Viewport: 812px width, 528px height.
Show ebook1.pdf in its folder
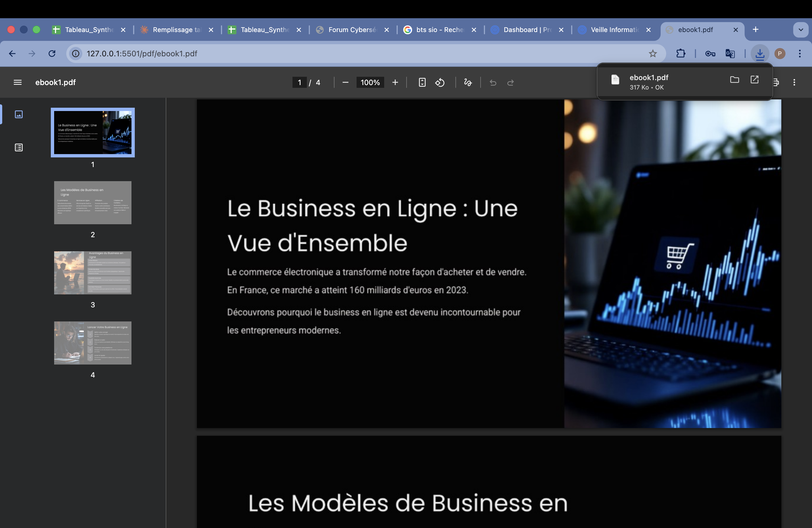734,80
